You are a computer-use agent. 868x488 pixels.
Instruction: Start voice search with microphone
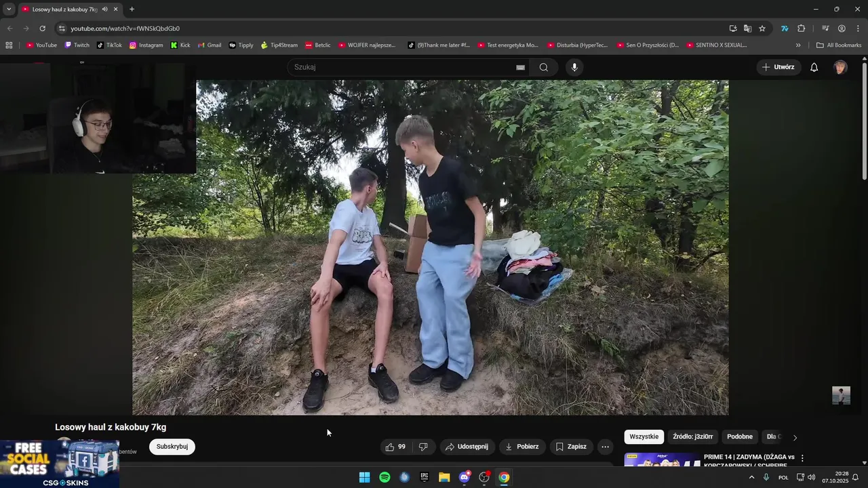coord(574,67)
